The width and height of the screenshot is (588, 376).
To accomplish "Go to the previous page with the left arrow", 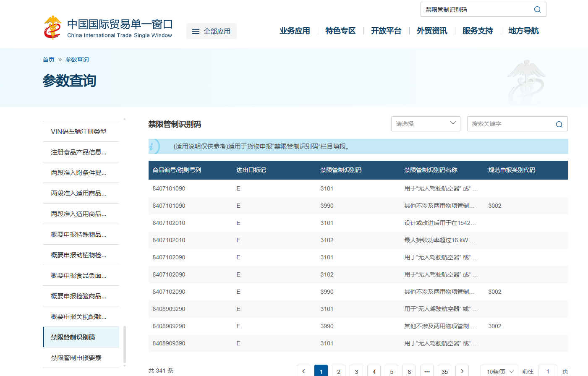I will click(x=303, y=371).
